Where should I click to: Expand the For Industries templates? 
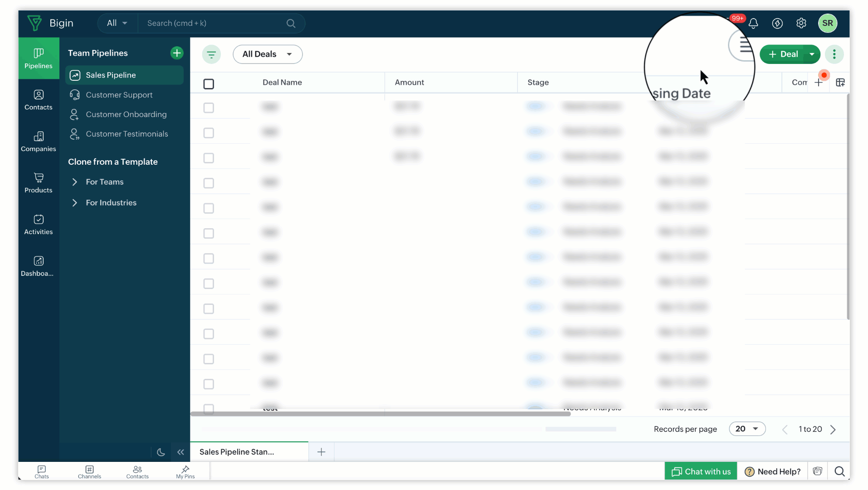point(104,203)
